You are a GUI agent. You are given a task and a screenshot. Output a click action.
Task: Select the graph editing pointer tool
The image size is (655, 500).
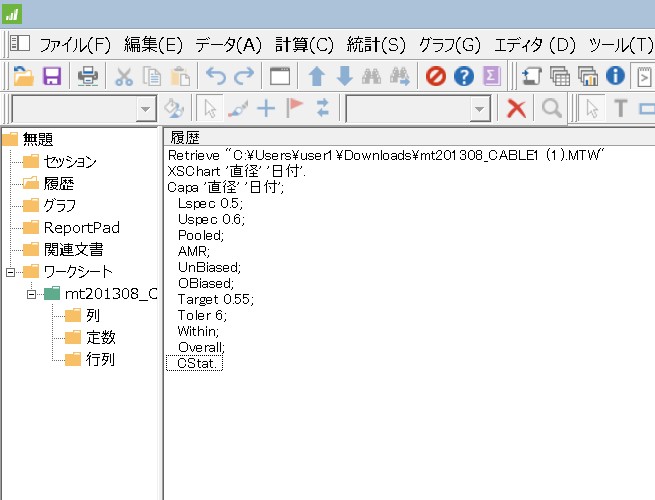pyautogui.click(x=592, y=108)
